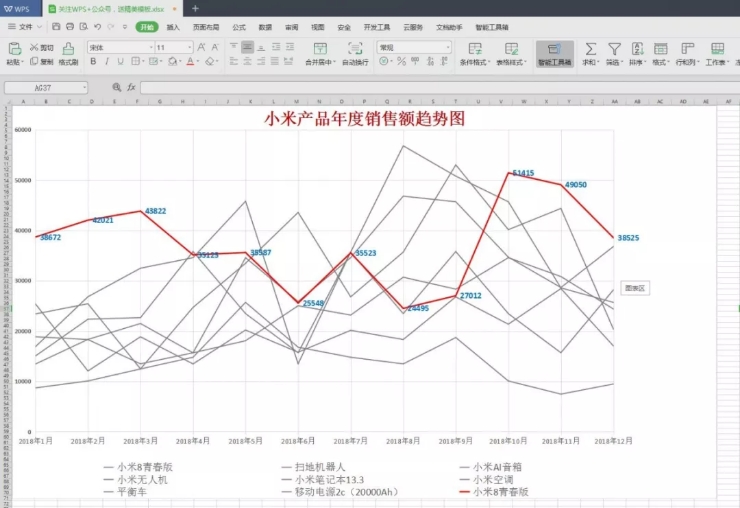Click the Sort (排序) A-Z icon
Viewport: 740px width, 508px height.
(638, 49)
